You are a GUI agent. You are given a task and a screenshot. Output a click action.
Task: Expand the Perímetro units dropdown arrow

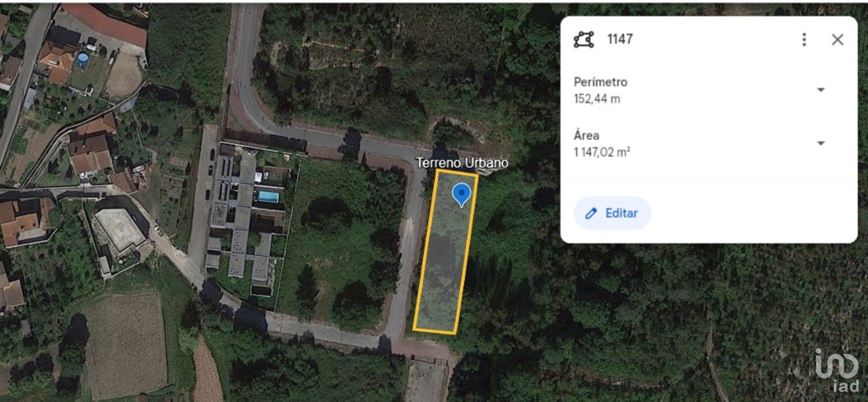(x=821, y=90)
